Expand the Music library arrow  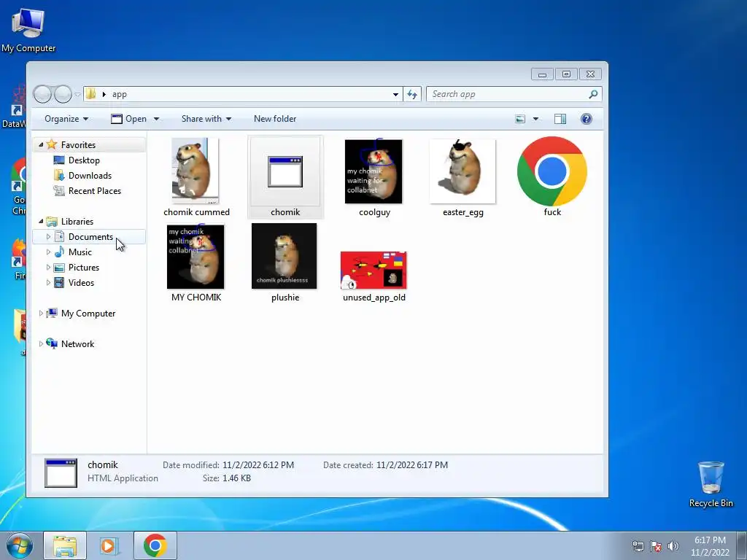pos(48,252)
